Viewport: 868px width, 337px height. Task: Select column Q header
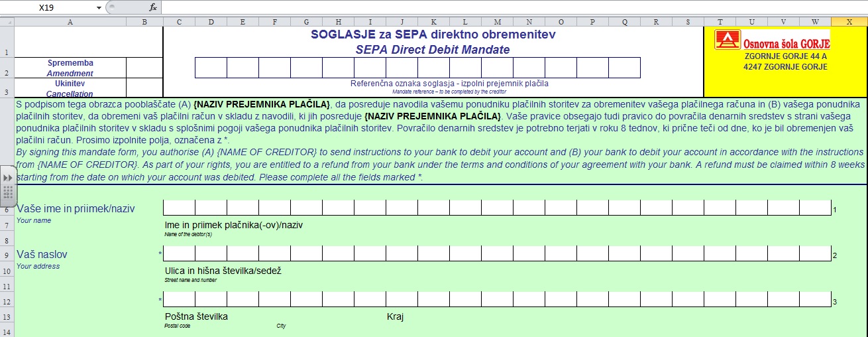pyautogui.click(x=624, y=21)
